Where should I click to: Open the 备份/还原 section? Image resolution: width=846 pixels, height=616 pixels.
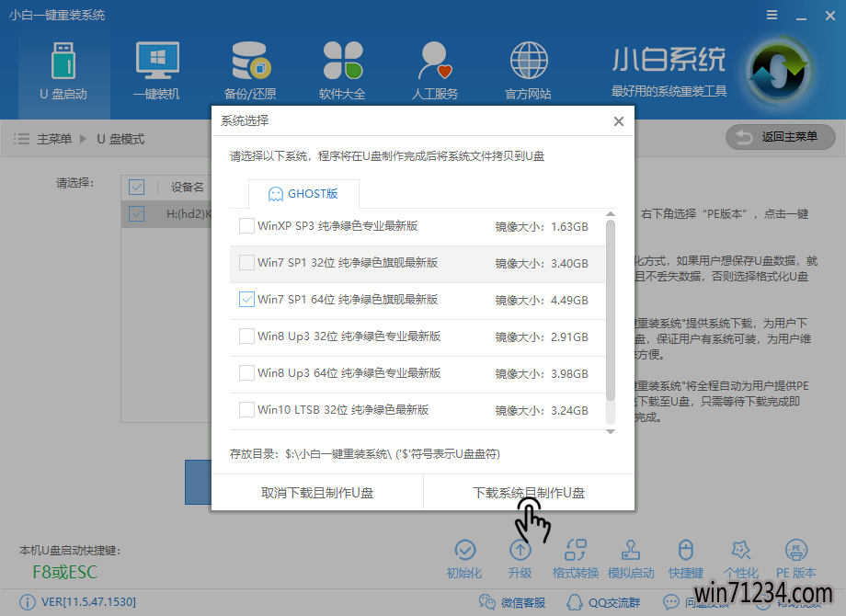point(250,71)
